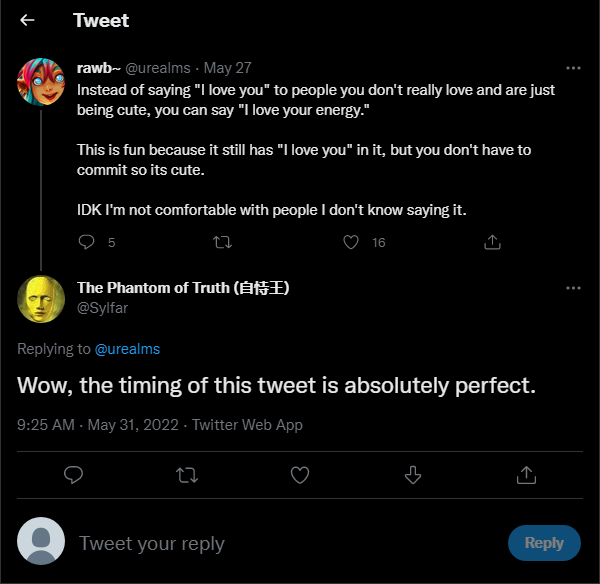Like the Phantom of Truth reply
This screenshot has height=584, width=600.
pos(300,475)
